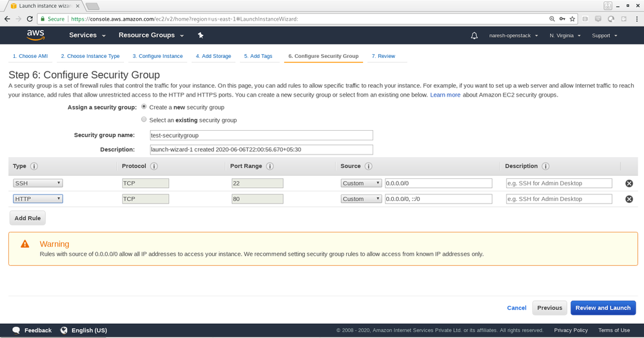Screen dimensions: 644x338
Task: Bookmark page with the star icon
Action: click(x=572, y=19)
